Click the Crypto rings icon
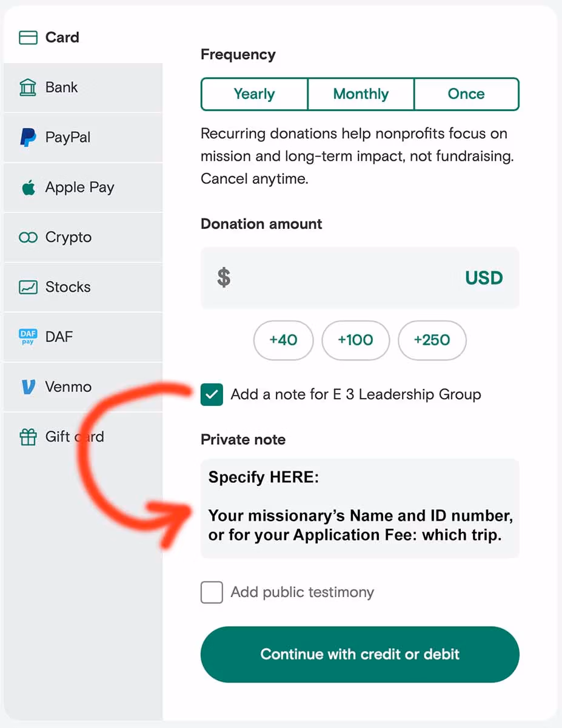562x728 pixels. 28,237
